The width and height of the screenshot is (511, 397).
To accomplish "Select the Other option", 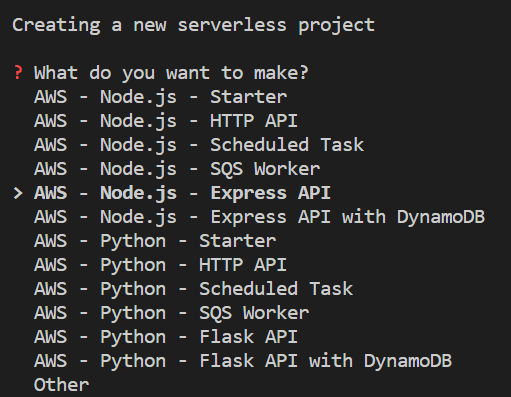I will (61, 385).
